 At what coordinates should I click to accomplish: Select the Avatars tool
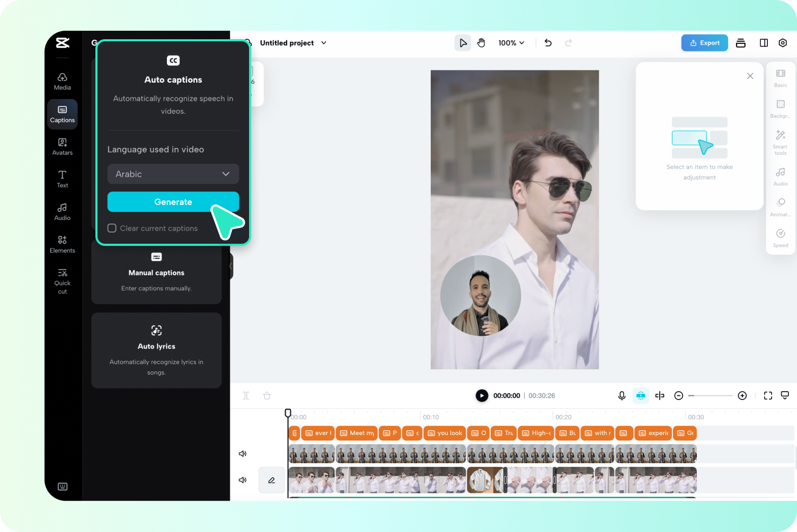click(62, 147)
